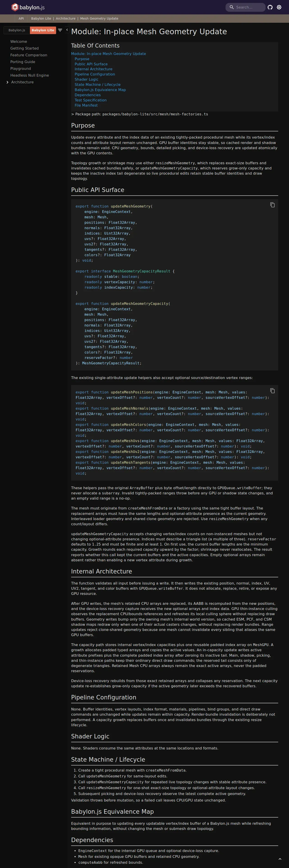
Task: Open the GitHub repository icon
Action: point(270,7)
